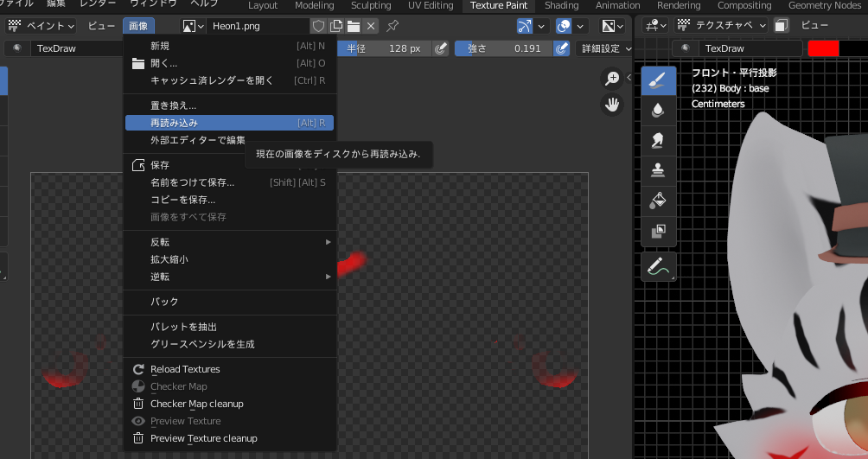Switch to the Modeling workspace tab
This screenshot has height=459, width=868.
(x=315, y=5)
